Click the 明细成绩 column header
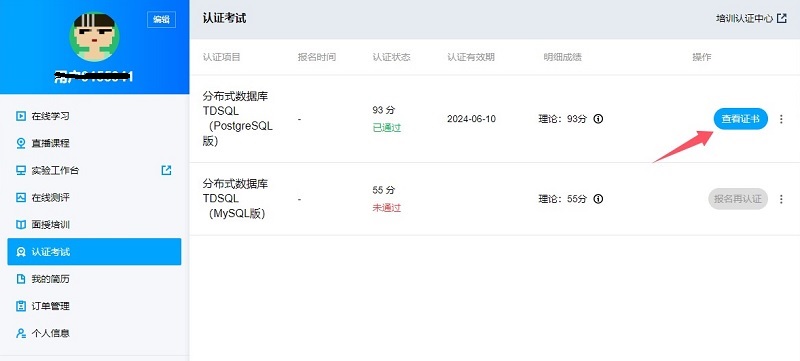 562,57
